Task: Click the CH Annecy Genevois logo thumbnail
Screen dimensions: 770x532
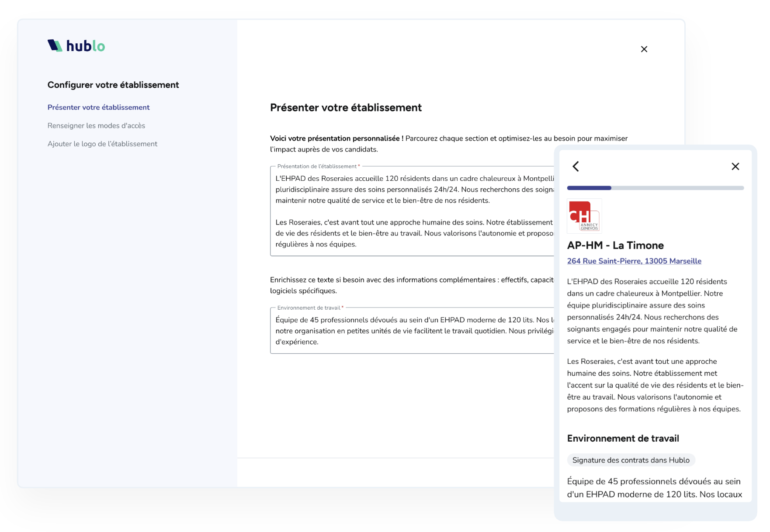Action: (x=584, y=216)
